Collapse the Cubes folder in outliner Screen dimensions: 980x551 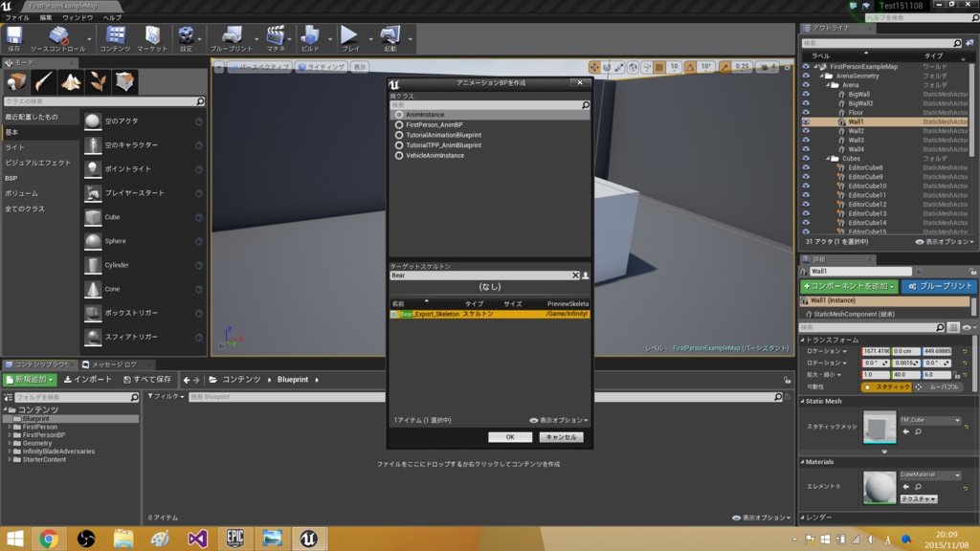click(828, 159)
